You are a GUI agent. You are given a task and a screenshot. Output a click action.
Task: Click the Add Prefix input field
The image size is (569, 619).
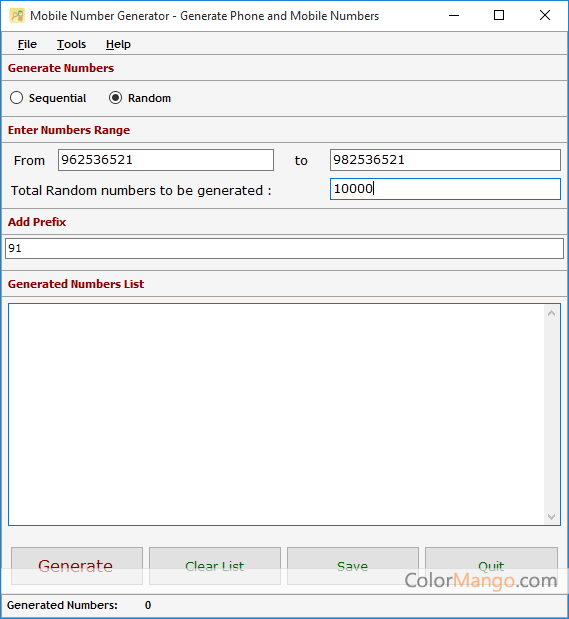point(284,248)
